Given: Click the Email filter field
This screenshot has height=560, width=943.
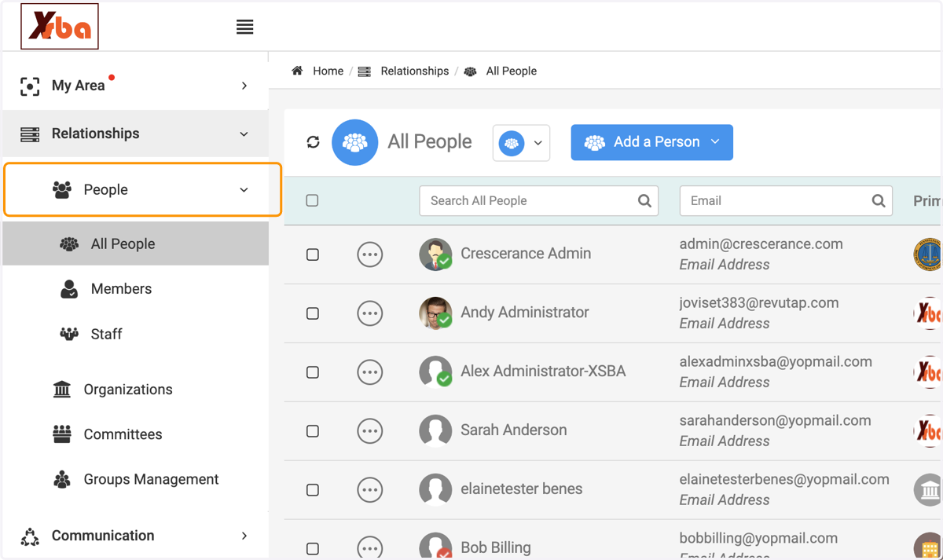Looking at the screenshot, I should click(x=786, y=201).
